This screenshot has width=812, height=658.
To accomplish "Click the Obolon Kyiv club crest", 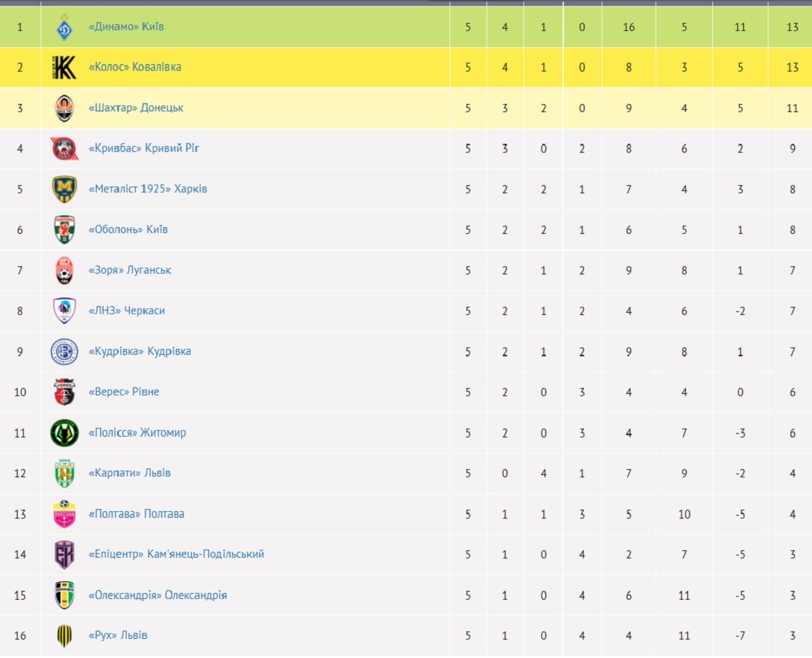I will click(x=64, y=229).
